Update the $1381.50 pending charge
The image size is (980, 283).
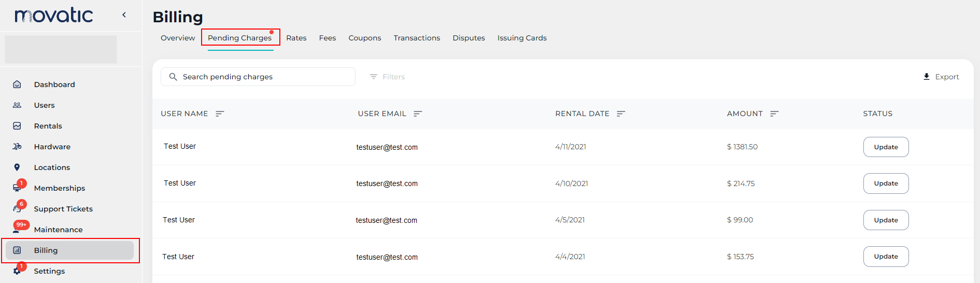pyautogui.click(x=886, y=147)
